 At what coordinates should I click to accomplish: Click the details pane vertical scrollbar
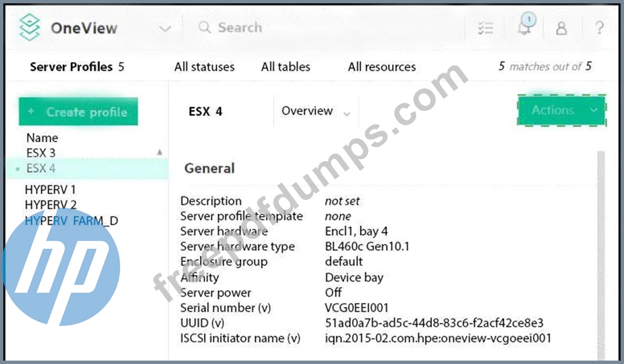pyautogui.click(x=601, y=254)
